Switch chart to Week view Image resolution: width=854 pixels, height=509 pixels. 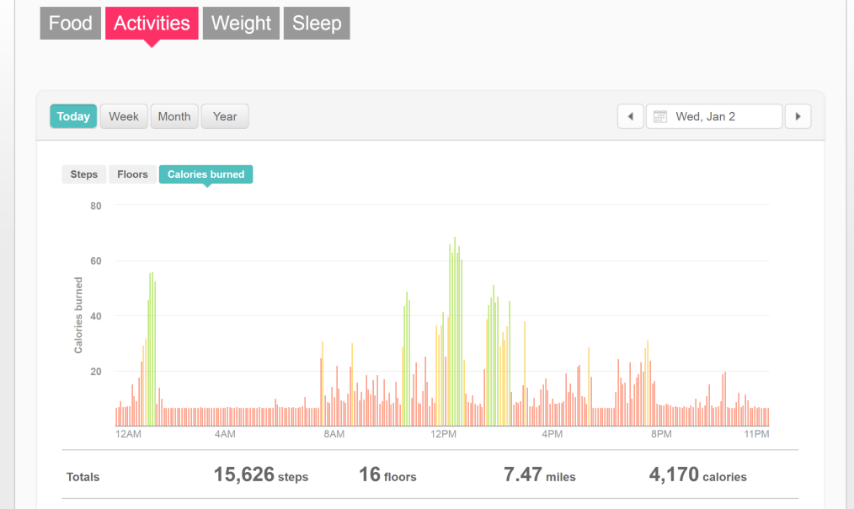(x=124, y=117)
